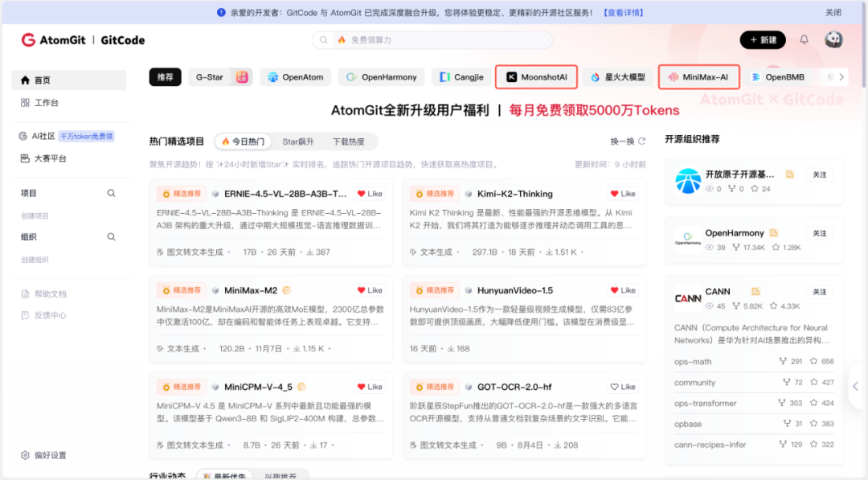Follow OpenHarmony with 关注 button
Image resolution: width=868 pixels, height=480 pixels.
click(819, 233)
